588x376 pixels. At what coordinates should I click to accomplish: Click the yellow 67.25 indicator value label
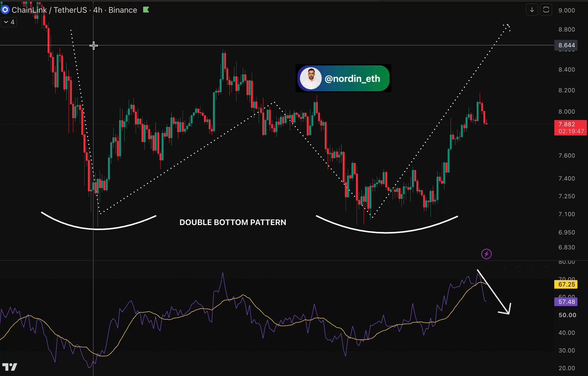coord(566,284)
